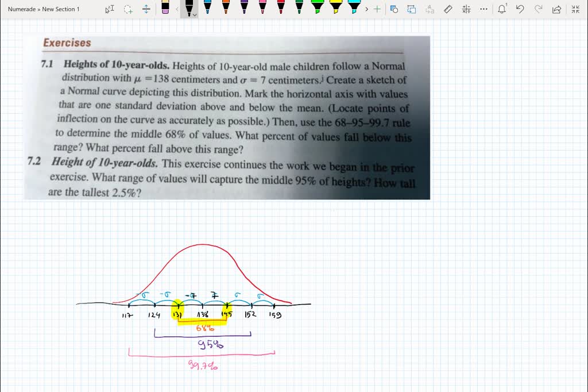Pick the cyan highlighter pen

[355, 9]
